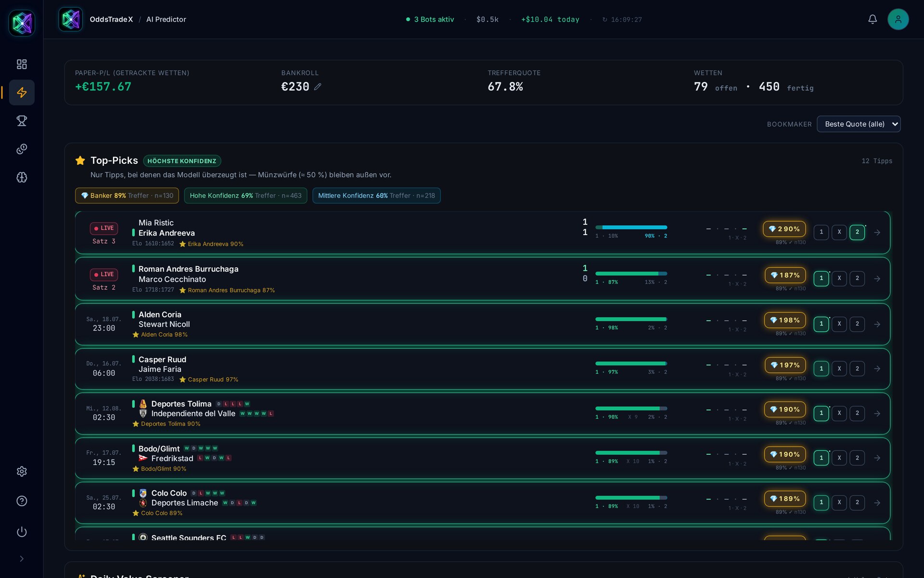Open Alden Coria match details arrow
Screen dimensions: 924x578
[x=877, y=324]
